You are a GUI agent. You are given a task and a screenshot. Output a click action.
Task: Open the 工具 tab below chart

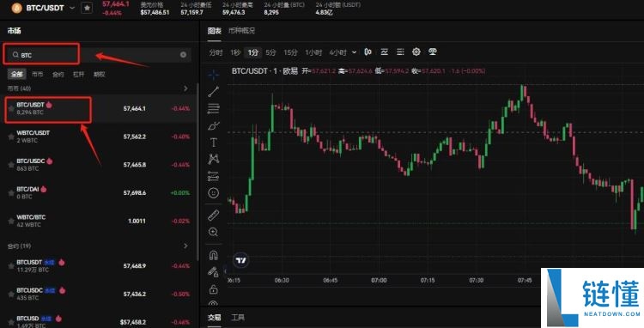(238, 318)
